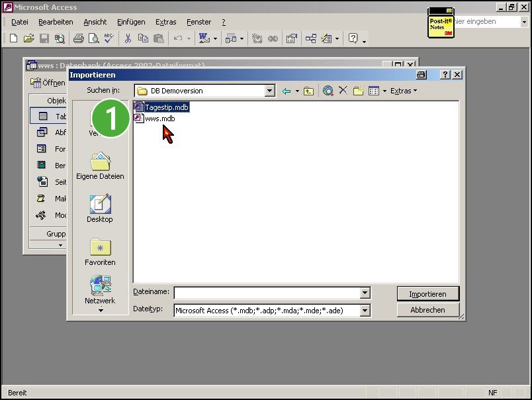Show more places below Netzwerk
This screenshot has width=532, height=400.
click(101, 310)
